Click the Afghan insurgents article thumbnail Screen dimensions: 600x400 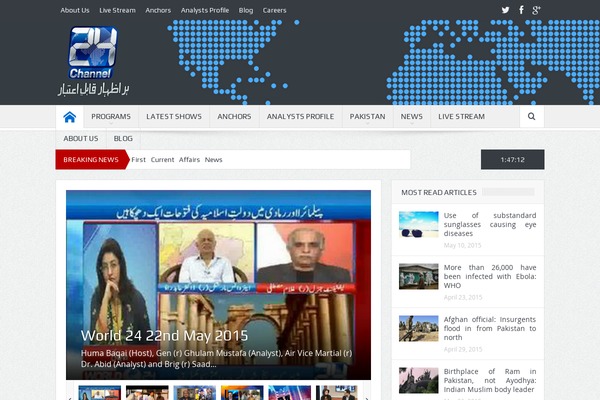pos(419,328)
